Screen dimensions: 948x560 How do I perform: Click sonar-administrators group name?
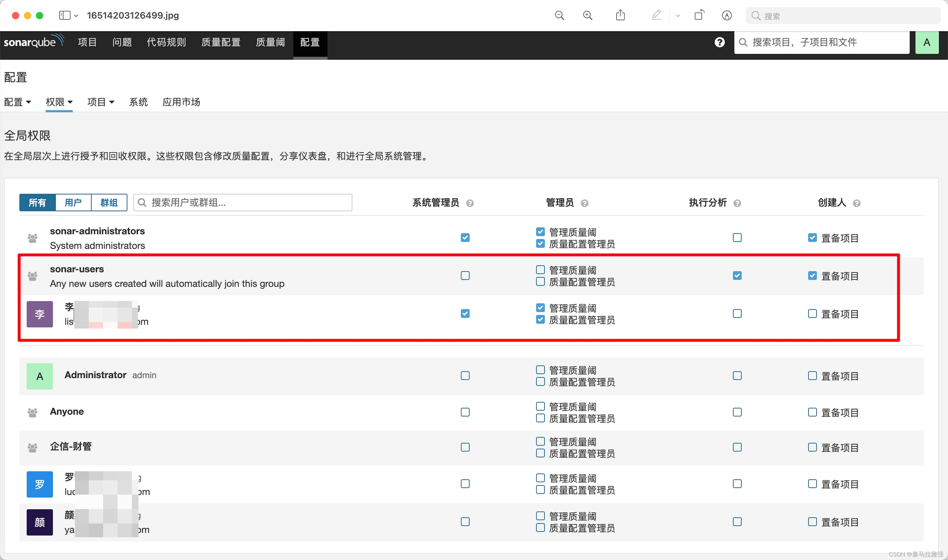(97, 231)
